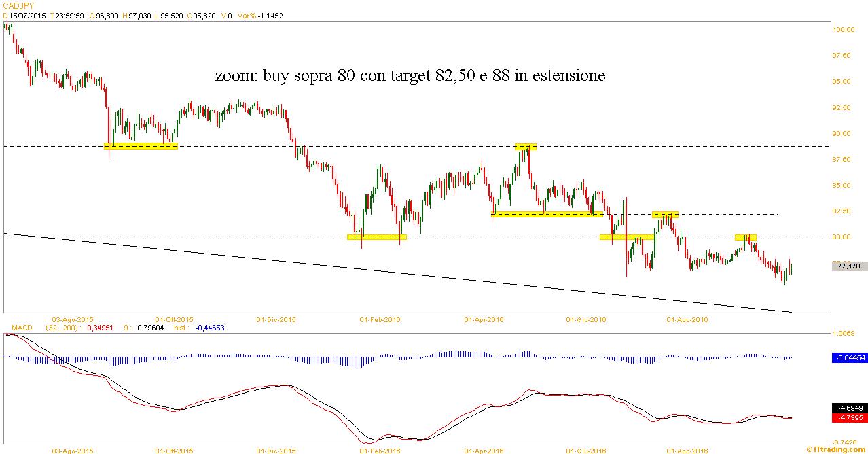Click the 'zoom: buy sopra 80' annotation text
The image size is (868, 454).
(x=410, y=75)
